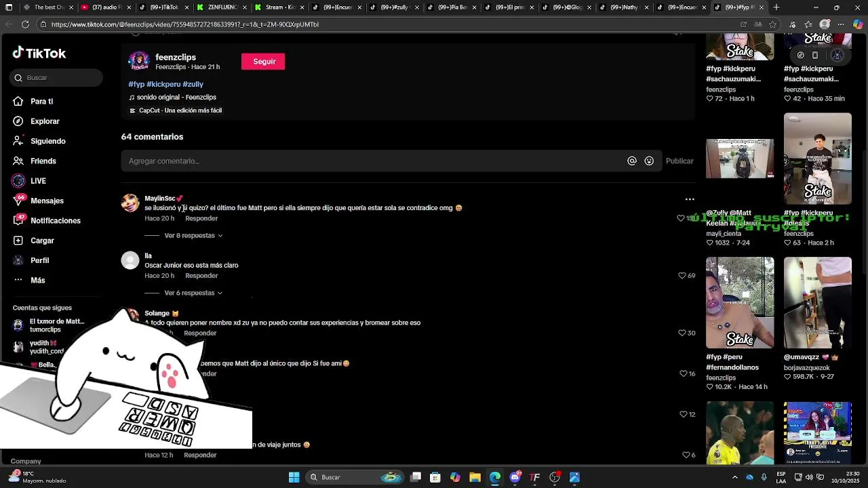The width and height of the screenshot is (868, 488).
Task: Expand Ver 6 respuestas replies
Action: (193, 293)
